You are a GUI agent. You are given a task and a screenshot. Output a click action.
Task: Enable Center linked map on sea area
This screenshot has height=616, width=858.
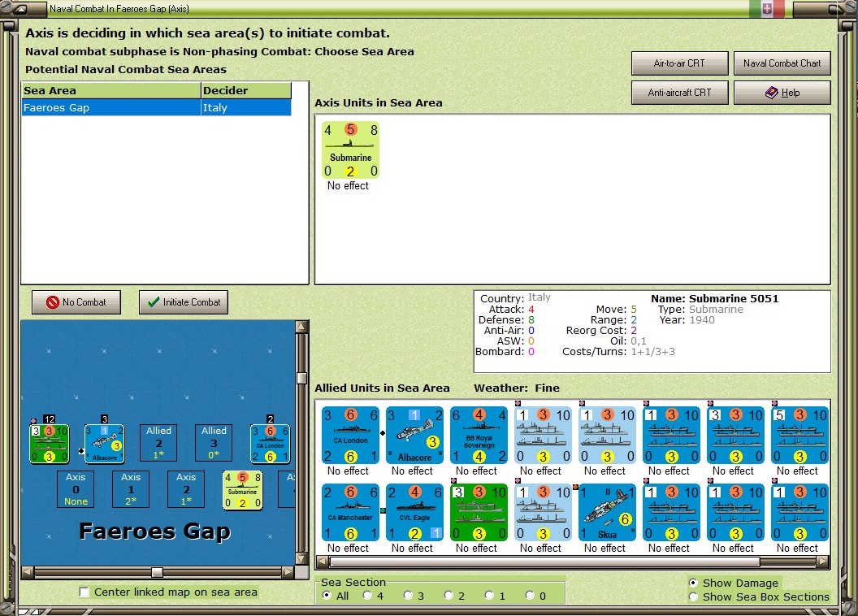pyautogui.click(x=84, y=592)
